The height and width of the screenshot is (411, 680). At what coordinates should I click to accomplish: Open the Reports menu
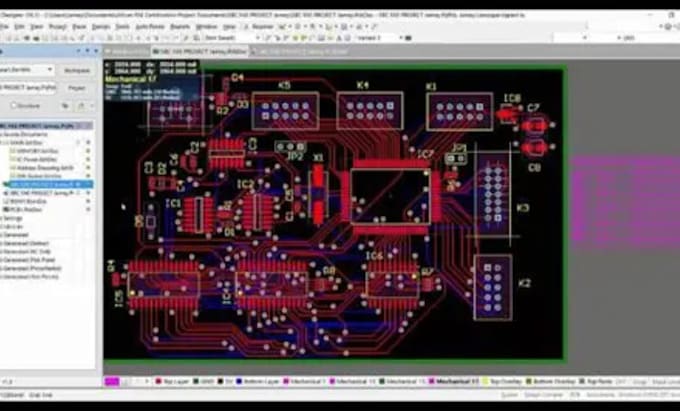click(180, 27)
